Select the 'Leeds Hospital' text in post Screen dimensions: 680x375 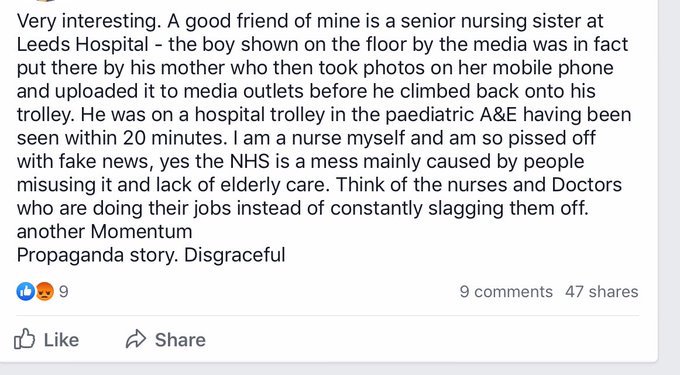[x=83, y=45]
